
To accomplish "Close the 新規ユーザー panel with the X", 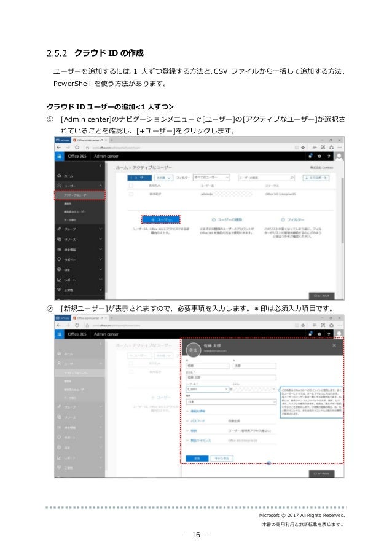I will tap(334, 345).
